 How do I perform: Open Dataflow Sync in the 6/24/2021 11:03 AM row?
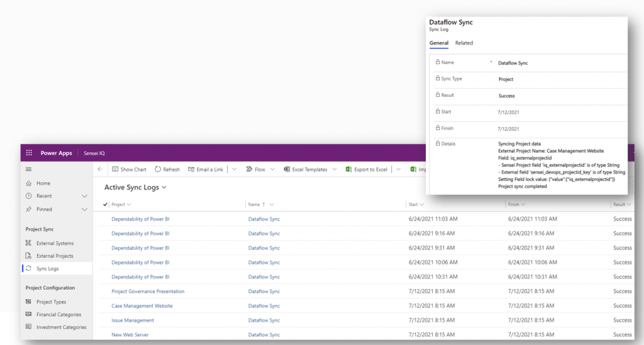tap(264, 219)
